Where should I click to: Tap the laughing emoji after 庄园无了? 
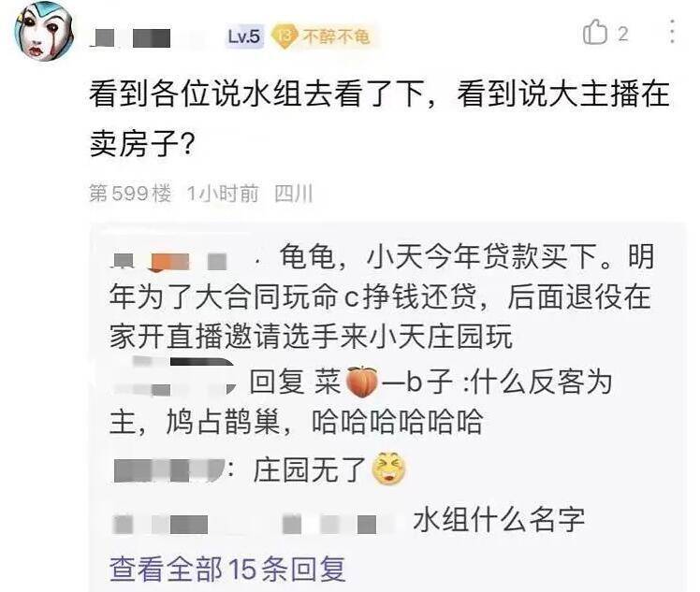tap(389, 469)
